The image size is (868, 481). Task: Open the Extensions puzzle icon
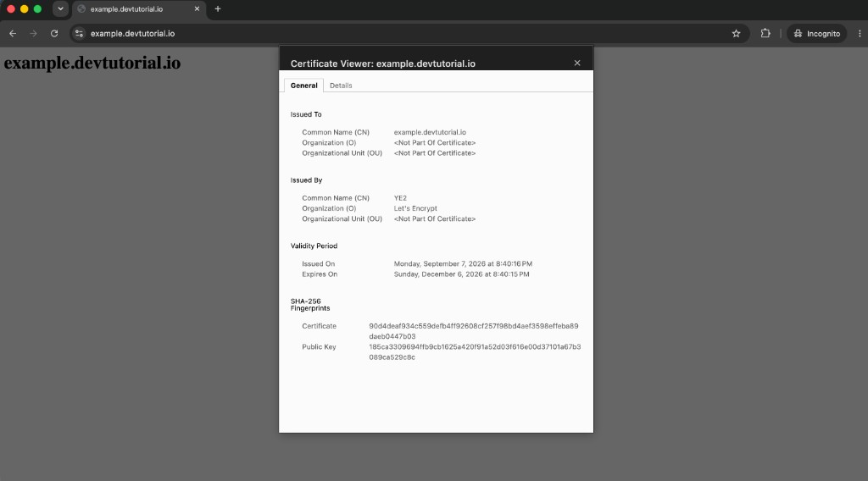[x=765, y=33]
